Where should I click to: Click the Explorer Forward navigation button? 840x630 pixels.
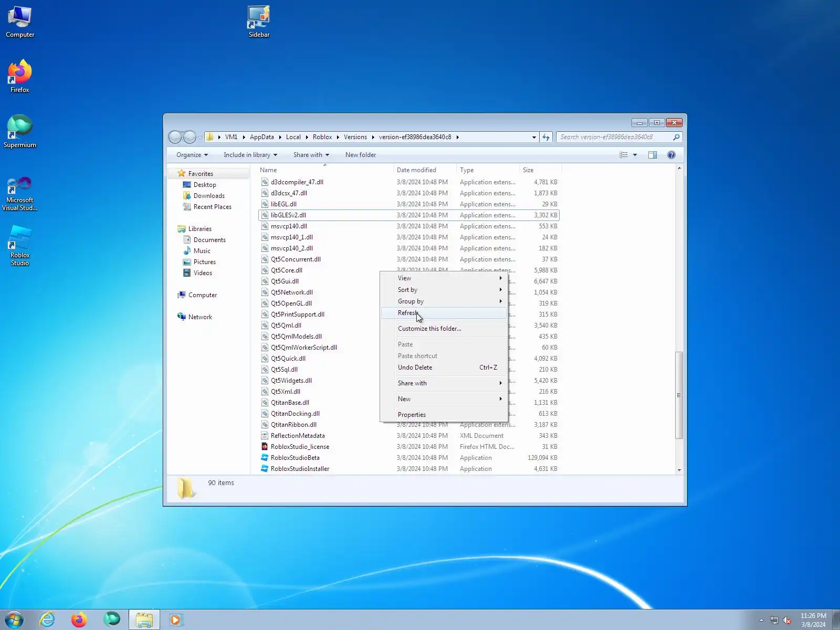[190, 137]
